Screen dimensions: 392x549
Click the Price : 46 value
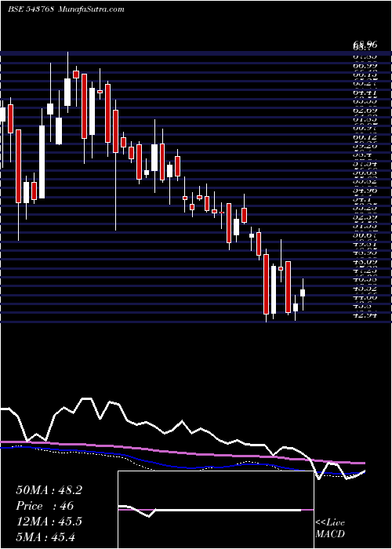pyautogui.click(x=45, y=506)
